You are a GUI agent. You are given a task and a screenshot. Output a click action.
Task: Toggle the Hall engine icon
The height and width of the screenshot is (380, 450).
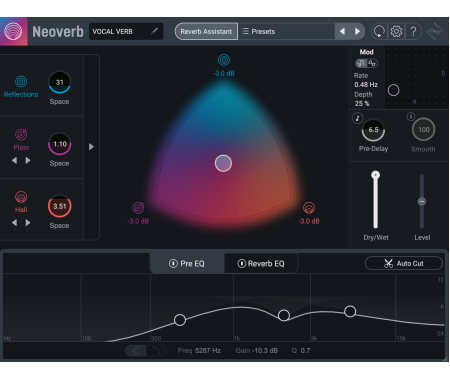pyautogui.click(x=21, y=197)
